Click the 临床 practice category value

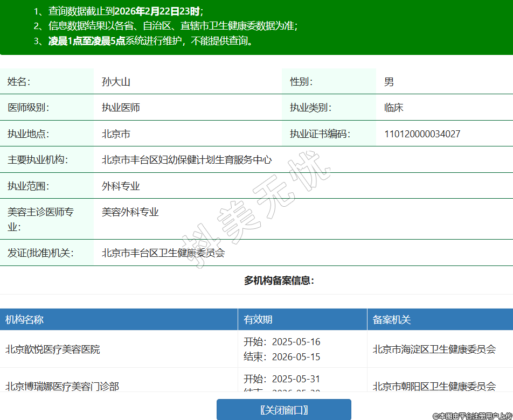(393, 108)
